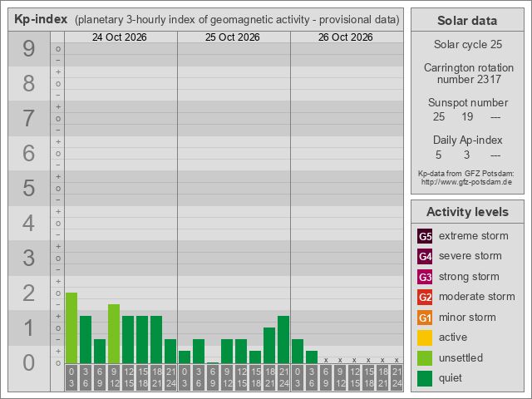Click the G5 extreme storm icon
This screenshot has height=399, width=532.
point(425,236)
